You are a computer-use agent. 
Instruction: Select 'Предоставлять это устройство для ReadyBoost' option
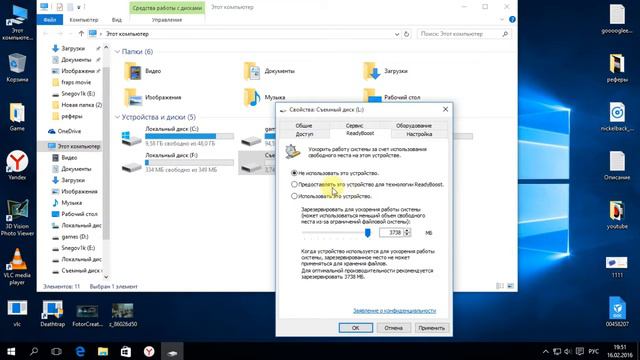coord(367,184)
